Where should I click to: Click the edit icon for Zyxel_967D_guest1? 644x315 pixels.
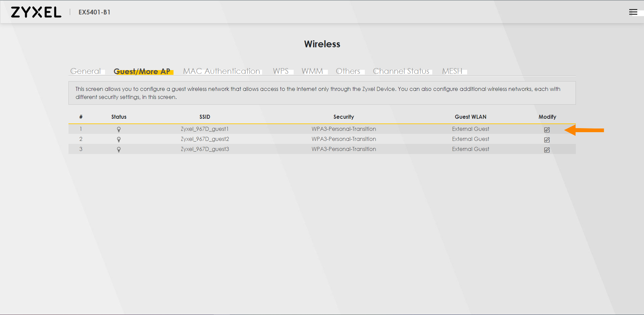coord(547,130)
